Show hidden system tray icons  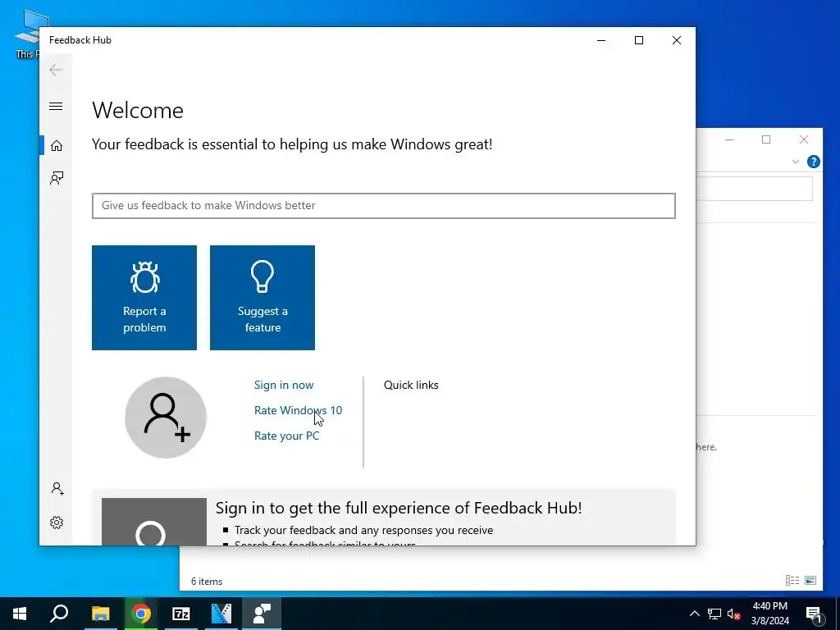point(694,614)
